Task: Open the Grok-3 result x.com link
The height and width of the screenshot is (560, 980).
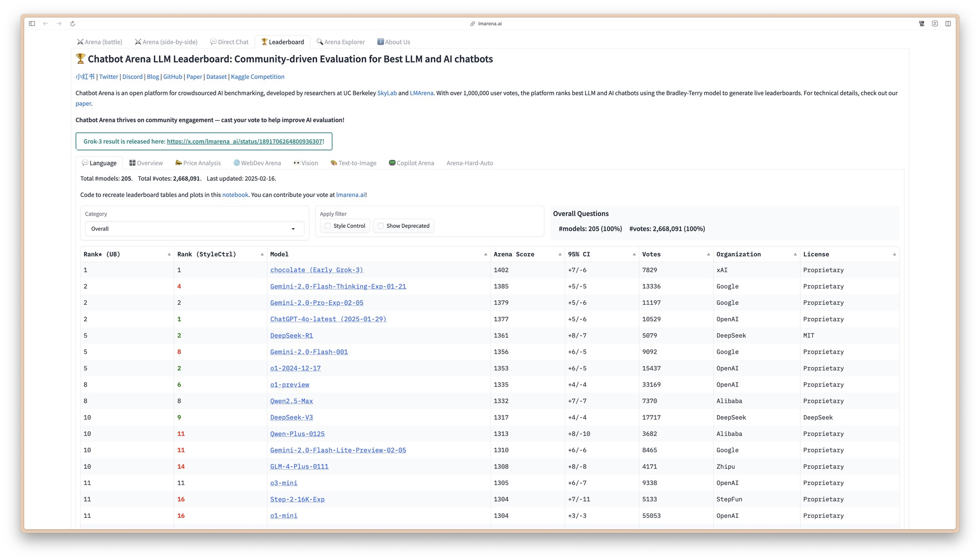Action: tap(244, 142)
